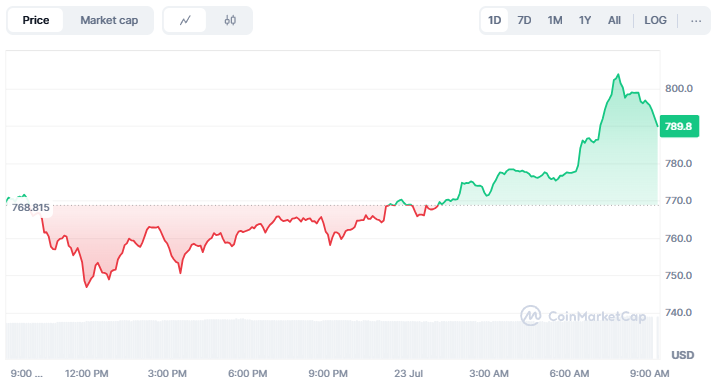The image size is (714, 379).
Task: Click the USD currency label
Action: 683,355
